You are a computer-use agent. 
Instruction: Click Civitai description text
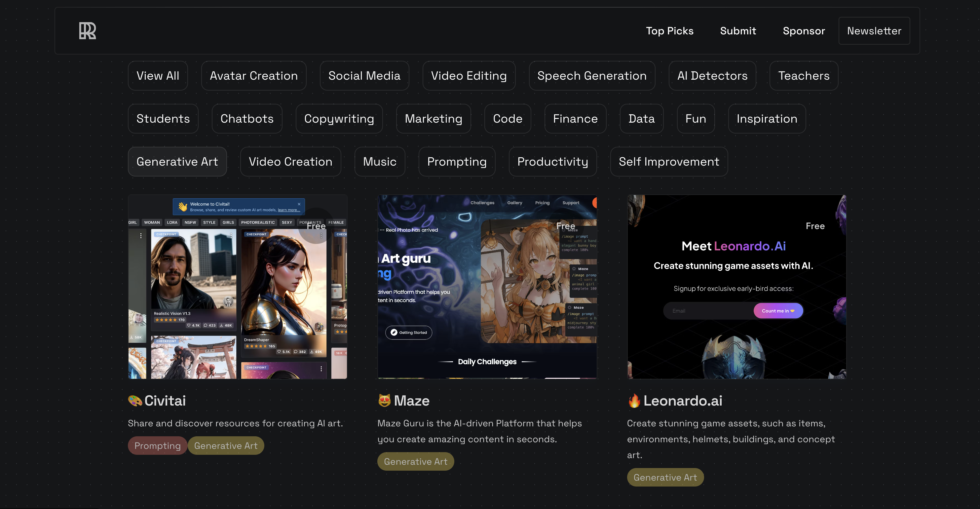(236, 423)
